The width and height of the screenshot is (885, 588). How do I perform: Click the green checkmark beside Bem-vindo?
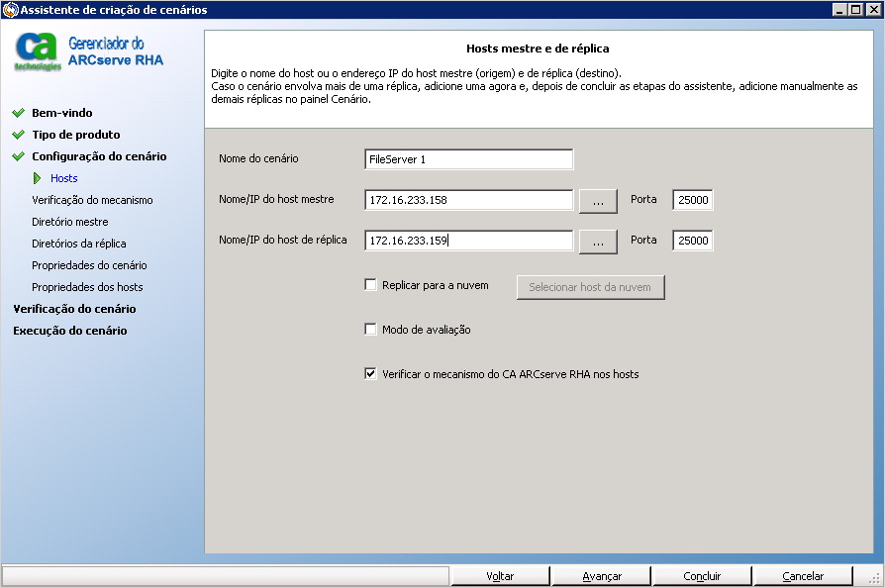18,113
